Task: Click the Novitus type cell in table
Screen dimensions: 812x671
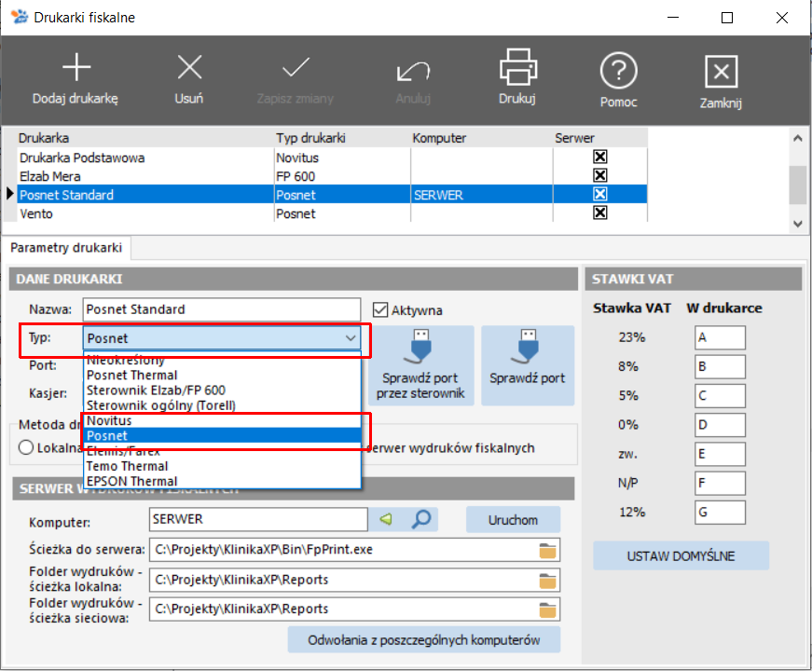Action: click(x=342, y=157)
